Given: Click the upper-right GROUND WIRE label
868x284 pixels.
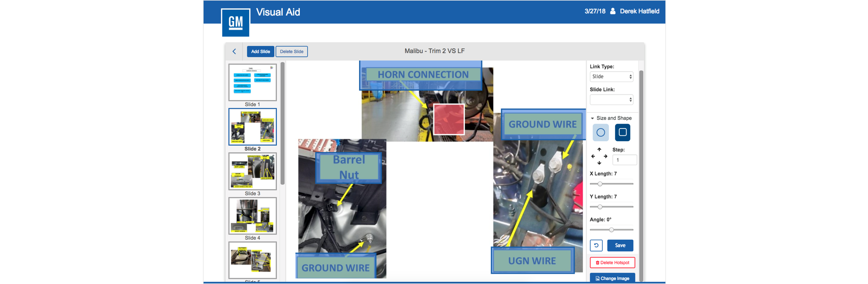Looking at the screenshot, I should pyautogui.click(x=543, y=124).
